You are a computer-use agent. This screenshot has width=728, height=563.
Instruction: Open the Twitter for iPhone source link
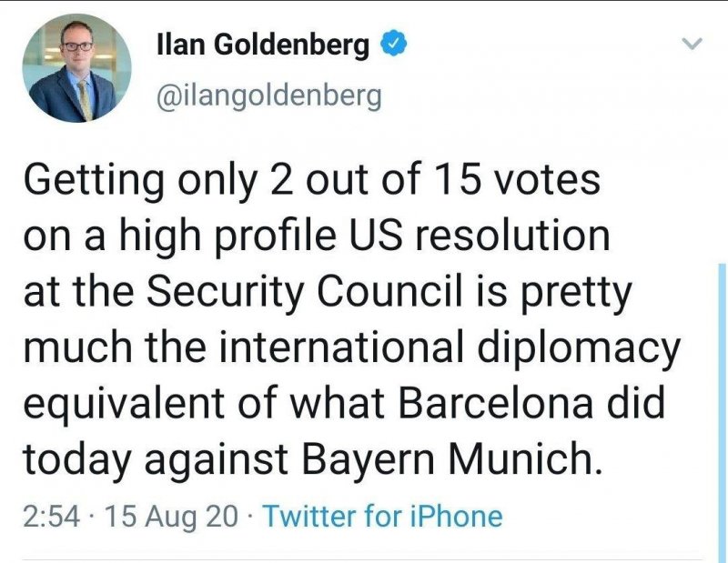click(x=382, y=517)
